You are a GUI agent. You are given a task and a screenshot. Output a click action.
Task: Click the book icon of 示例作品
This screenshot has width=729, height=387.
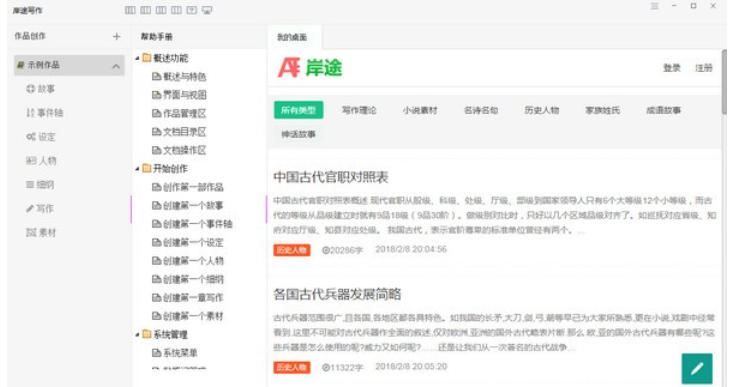coord(20,65)
